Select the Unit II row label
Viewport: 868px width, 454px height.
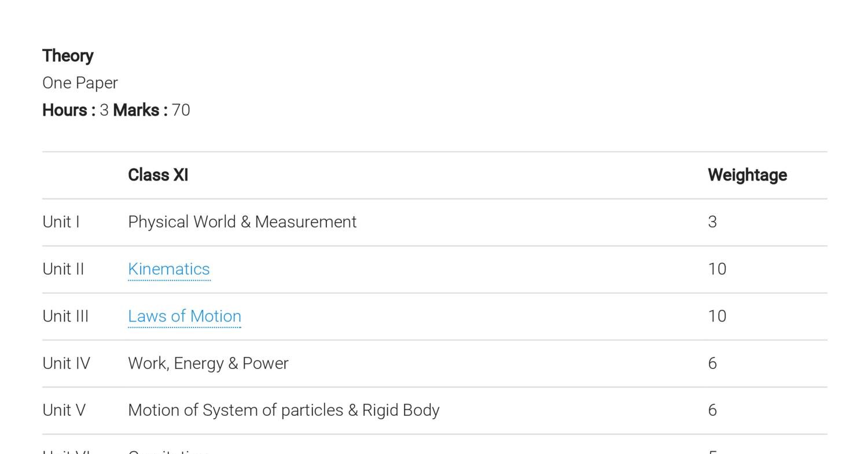[x=63, y=270]
